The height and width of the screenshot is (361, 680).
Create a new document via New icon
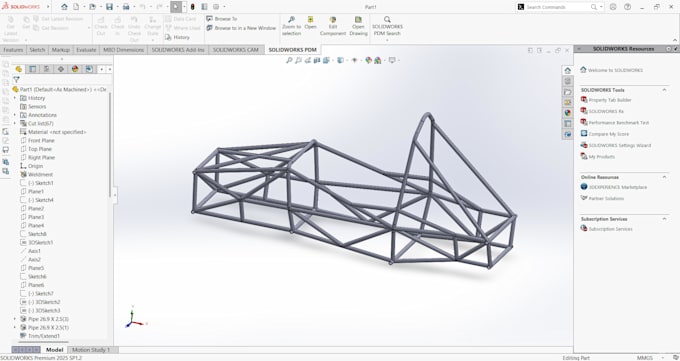pyautogui.click(x=76, y=7)
